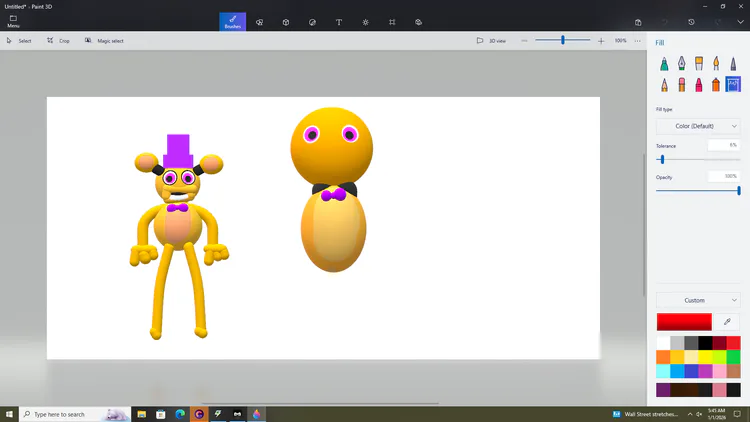Choose the black palette swatch
Viewport: 750px width, 422px height.
705,343
